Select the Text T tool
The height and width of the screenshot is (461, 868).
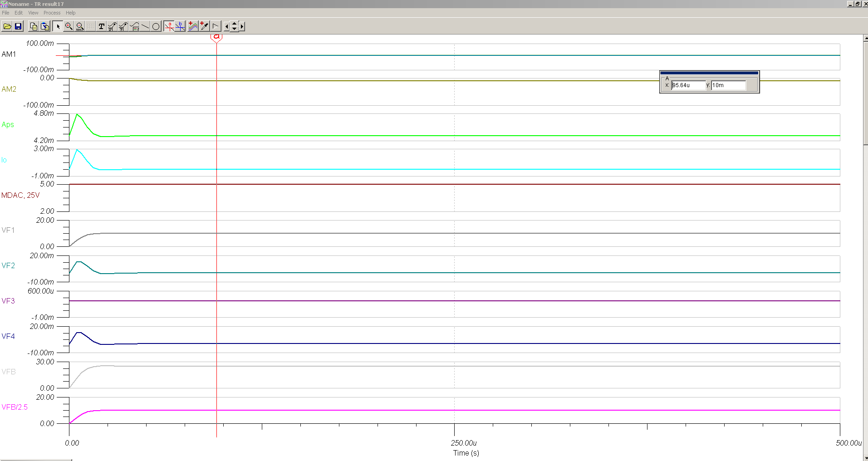tap(101, 26)
